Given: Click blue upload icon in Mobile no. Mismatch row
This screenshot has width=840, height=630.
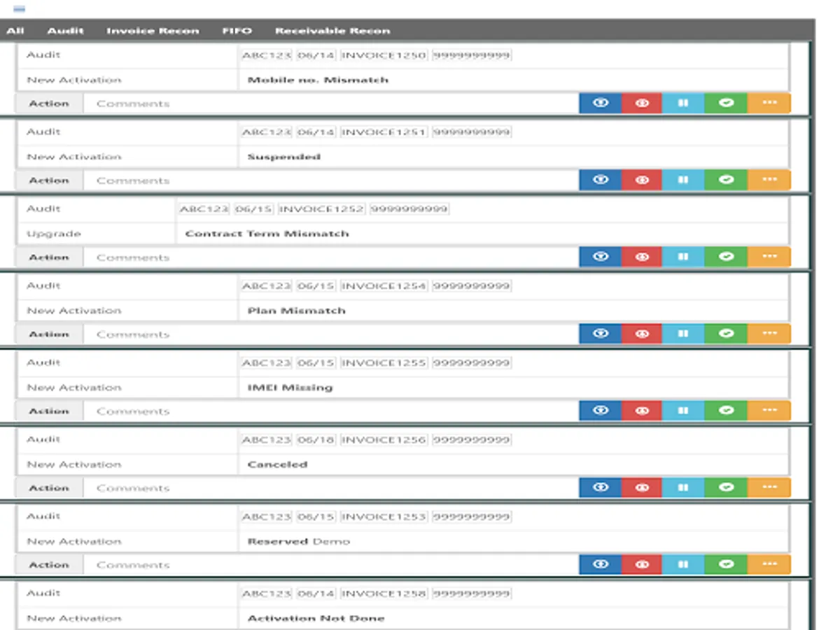Looking at the screenshot, I should click(x=600, y=103).
